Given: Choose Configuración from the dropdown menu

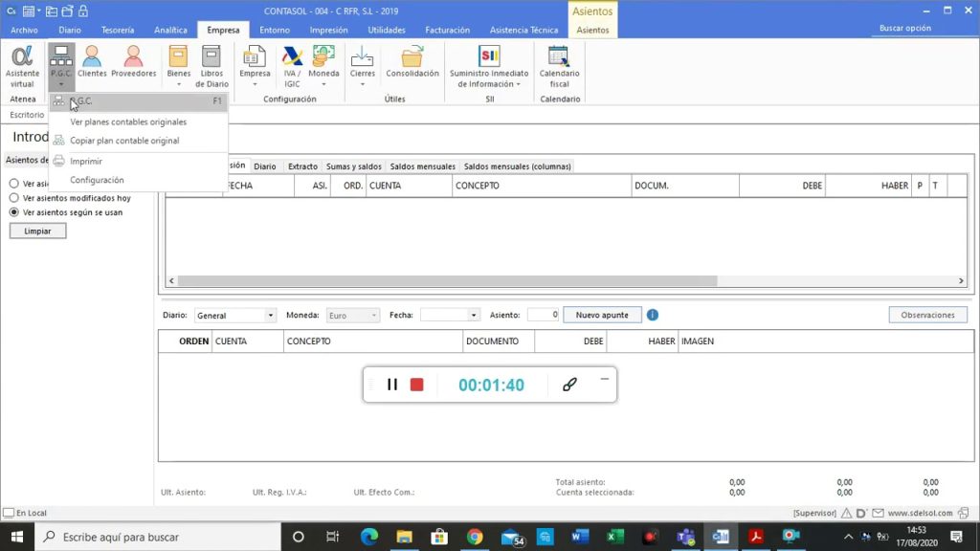Looking at the screenshot, I should coord(138,180).
